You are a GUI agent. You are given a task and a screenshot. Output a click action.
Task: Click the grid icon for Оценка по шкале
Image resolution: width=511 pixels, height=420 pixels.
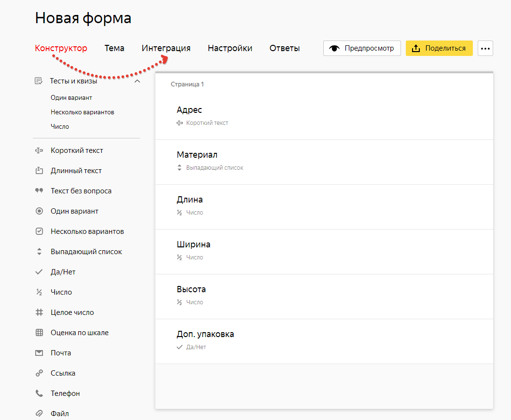39,333
